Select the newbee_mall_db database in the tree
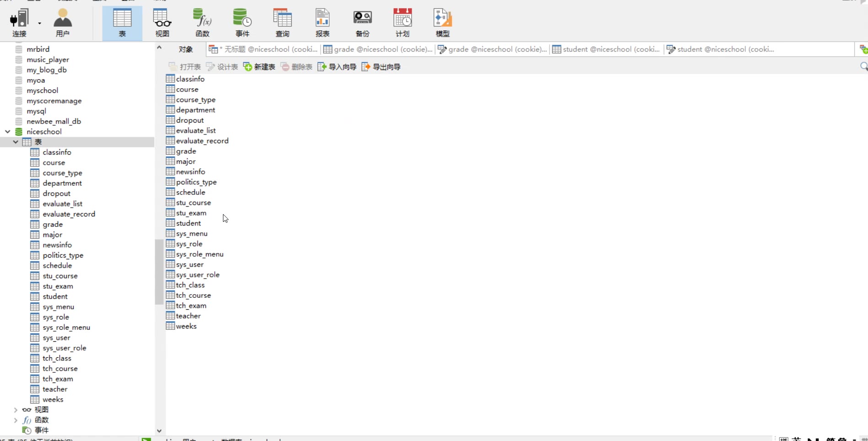This screenshot has height=441, width=868. click(x=54, y=121)
